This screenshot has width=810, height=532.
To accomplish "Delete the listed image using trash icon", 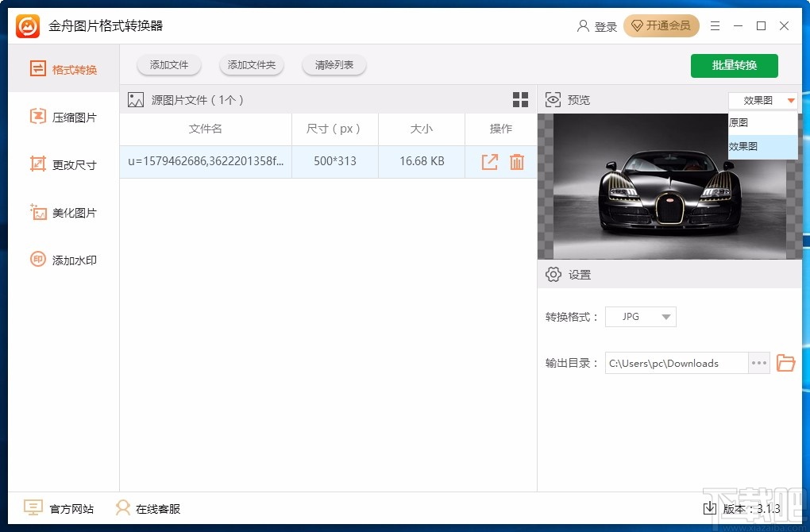I will pos(515,161).
